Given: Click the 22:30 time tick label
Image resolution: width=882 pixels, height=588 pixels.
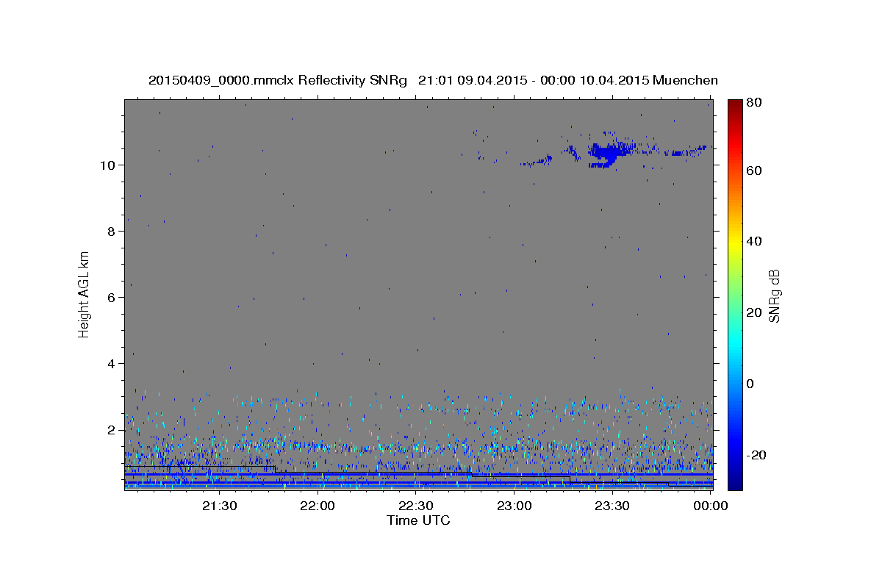Looking at the screenshot, I should [x=416, y=506].
